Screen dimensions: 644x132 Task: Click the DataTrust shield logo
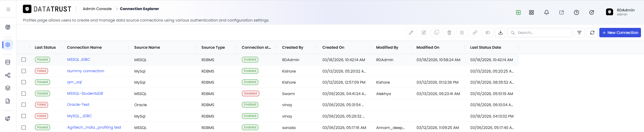(x=27, y=9)
